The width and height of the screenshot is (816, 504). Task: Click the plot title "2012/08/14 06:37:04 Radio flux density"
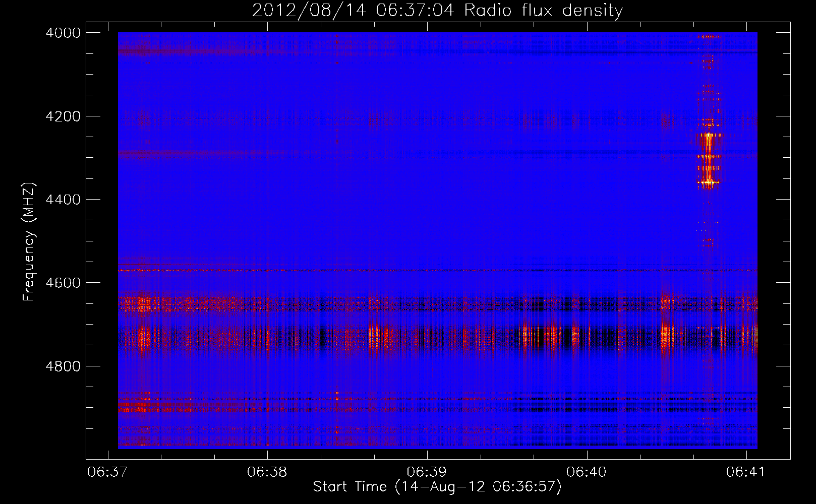(437, 11)
